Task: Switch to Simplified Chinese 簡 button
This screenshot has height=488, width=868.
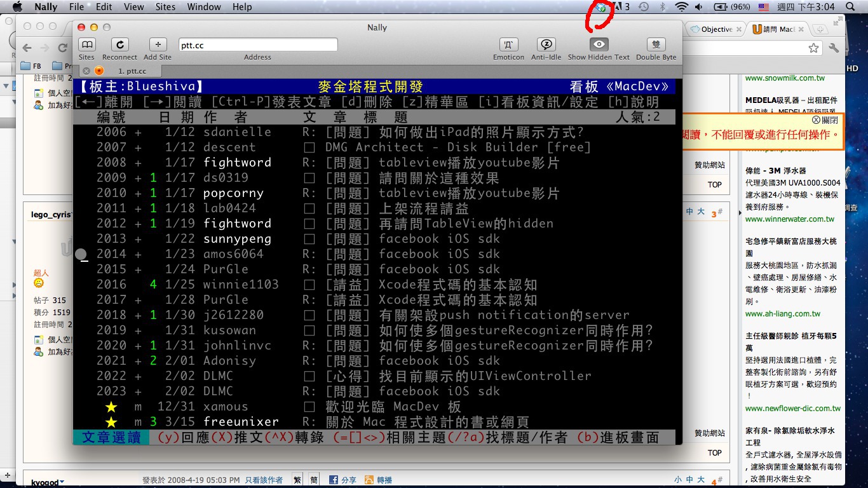Action: pyautogui.click(x=314, y=480)
